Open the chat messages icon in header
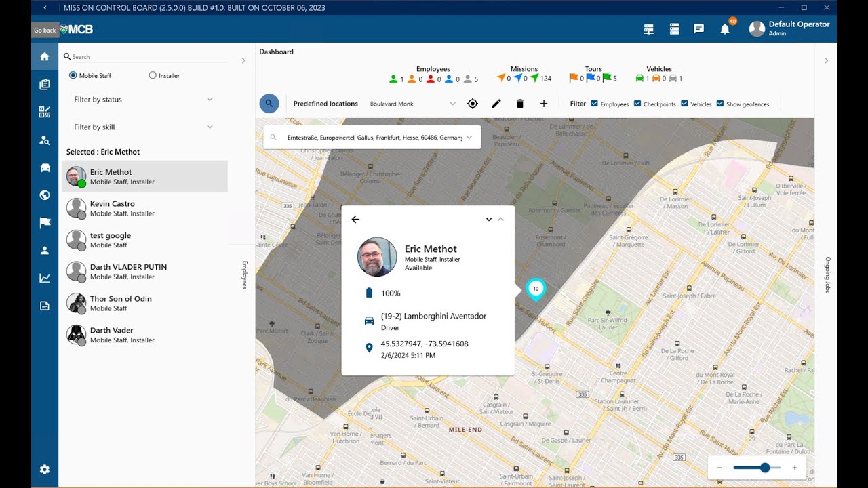868x488 pixels. tap(698, 28)
